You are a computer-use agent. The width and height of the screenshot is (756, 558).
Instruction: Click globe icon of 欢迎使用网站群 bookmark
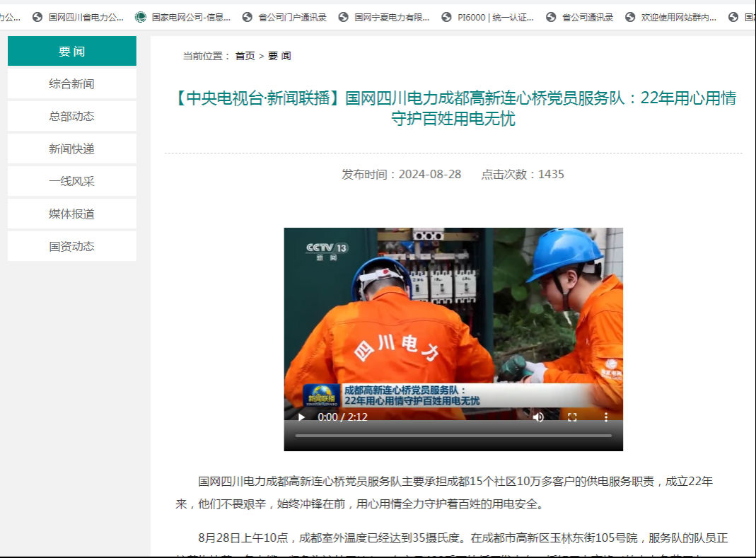coord(630,18)
